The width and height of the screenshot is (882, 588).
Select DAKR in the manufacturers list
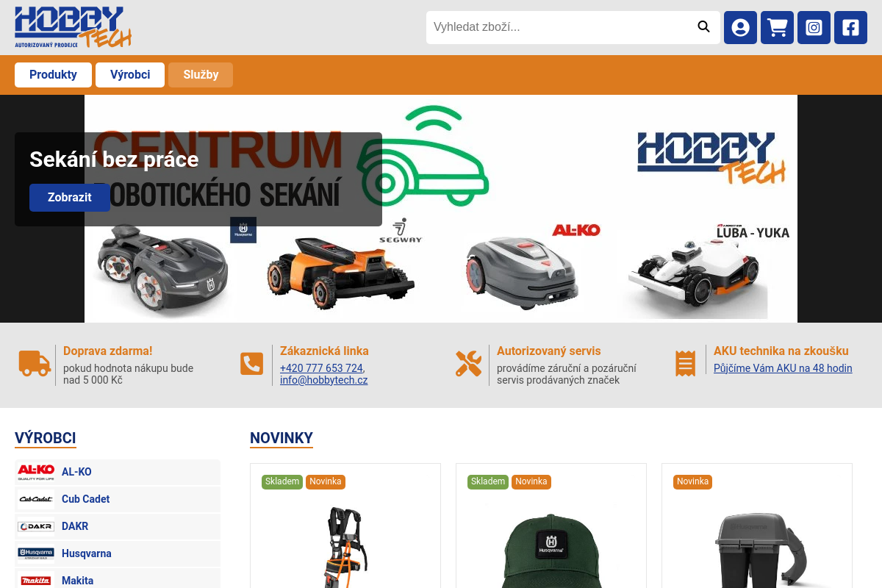point(118,526)
